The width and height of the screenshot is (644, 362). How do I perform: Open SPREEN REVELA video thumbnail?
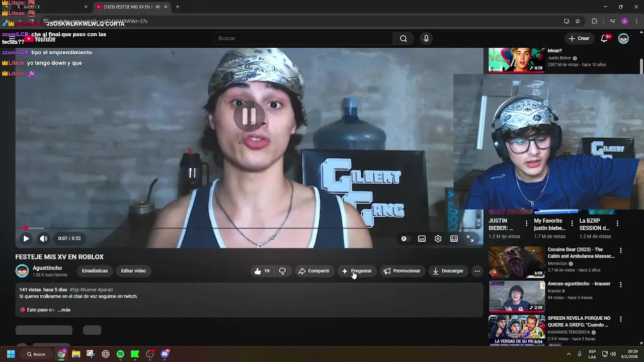517,330
